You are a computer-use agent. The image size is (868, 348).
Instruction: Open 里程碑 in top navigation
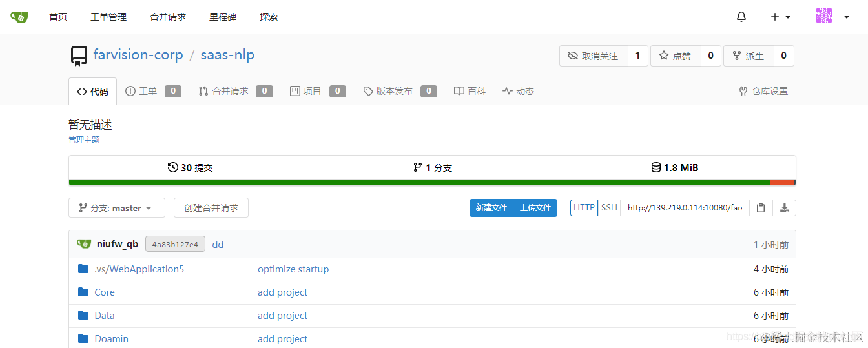tap(223, 17)
